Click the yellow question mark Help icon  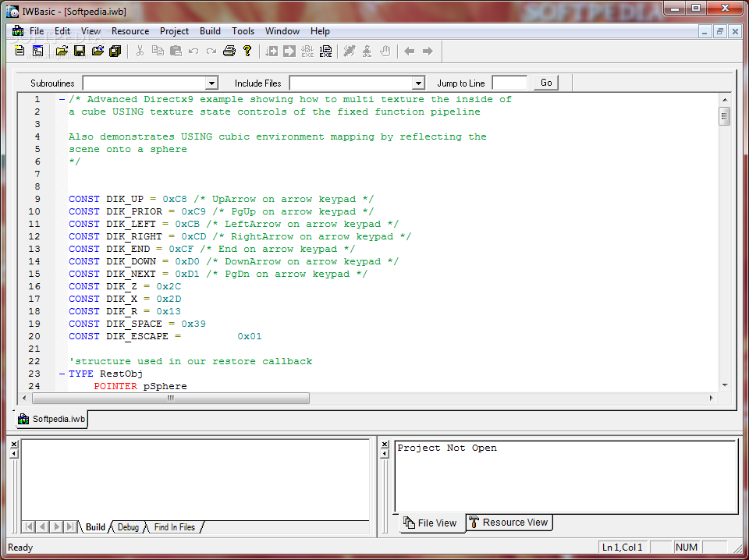click(x=247, y=51)
